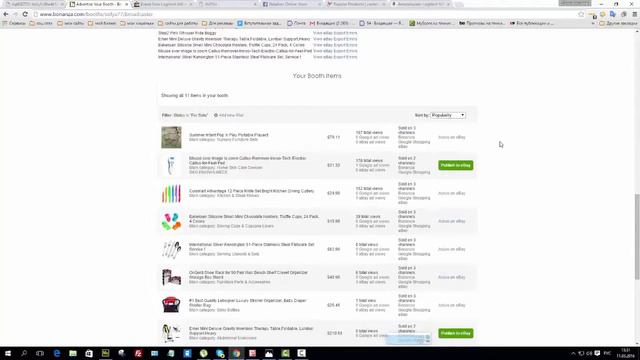The width and height of the screenshot is (640, 360).
Task: Switch to the first browser tab
Action: click(x=35, y=4)
